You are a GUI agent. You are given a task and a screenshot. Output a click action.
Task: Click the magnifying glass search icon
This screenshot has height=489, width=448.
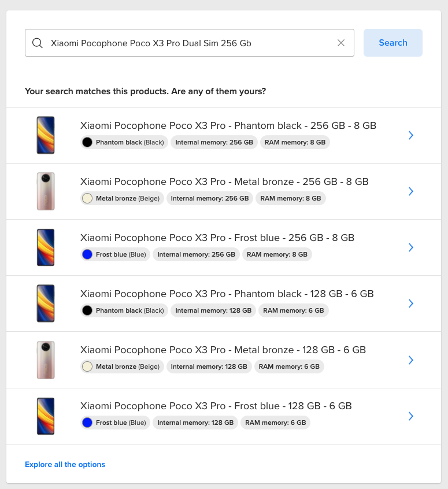click(38, 43)
